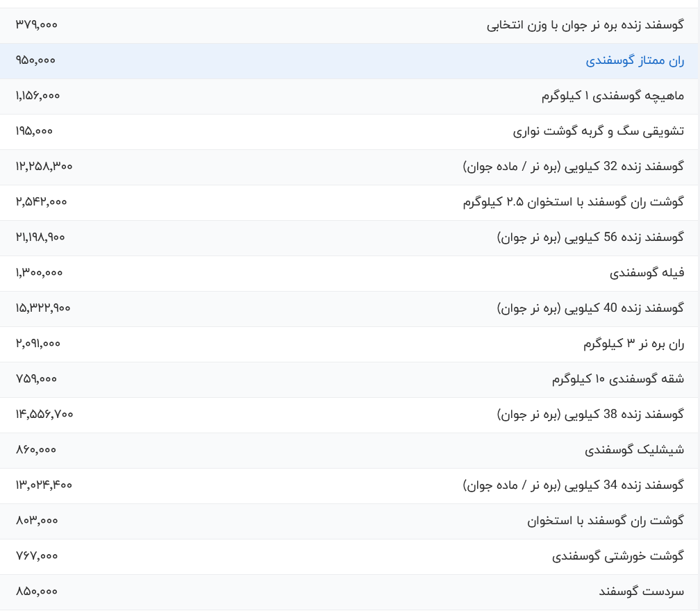Click the گوسفند زنده 34 کیلویی listing

tap(573, 486)
